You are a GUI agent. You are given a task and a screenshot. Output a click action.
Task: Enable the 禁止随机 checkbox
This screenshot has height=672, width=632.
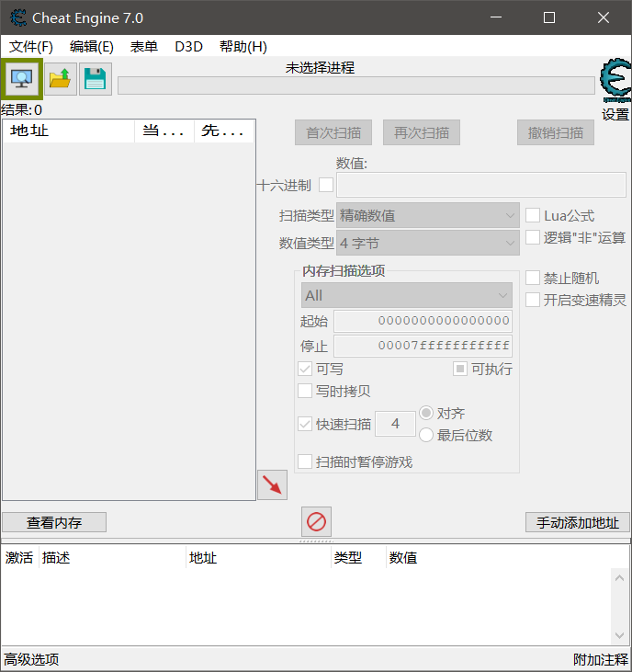click(x=533, y=278)
